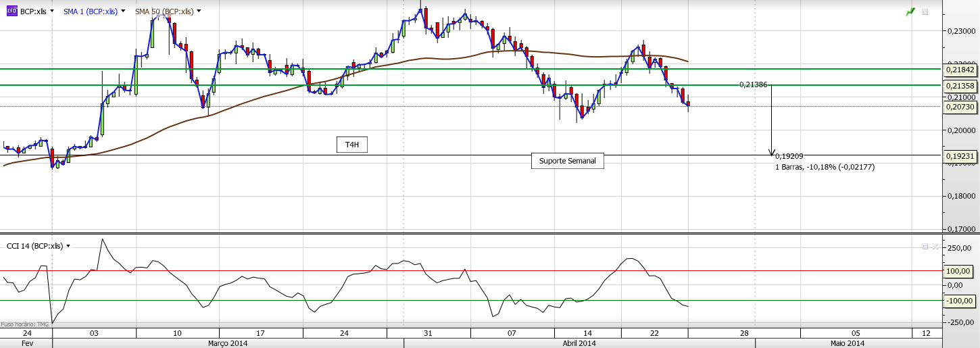980x348 pixels.
Task: Click the 0,20000 price axis value
Action: [x=962, y=130]
